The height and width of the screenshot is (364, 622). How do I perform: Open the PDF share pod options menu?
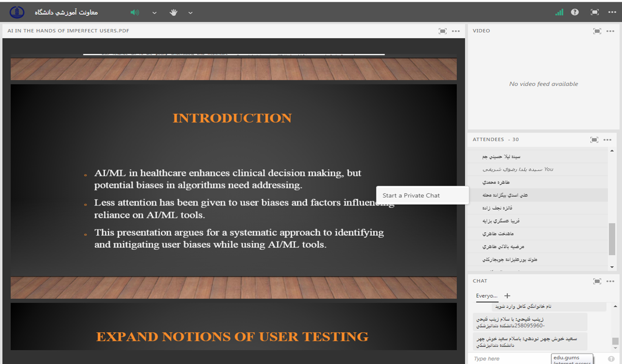[x=456, y=31]
